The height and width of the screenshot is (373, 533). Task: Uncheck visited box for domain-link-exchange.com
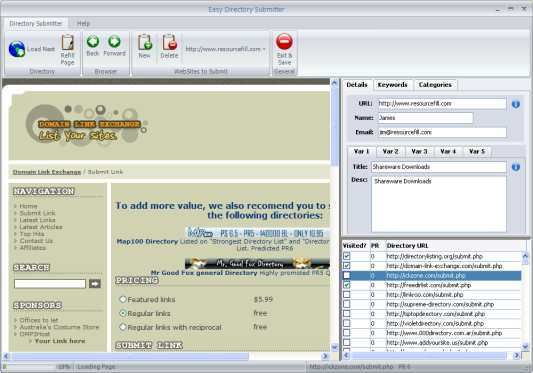pos(346,266)
